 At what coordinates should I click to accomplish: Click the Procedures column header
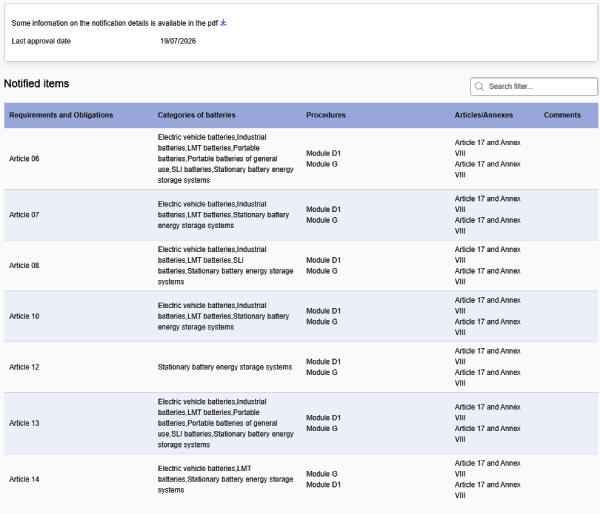(x=326, y=115)
